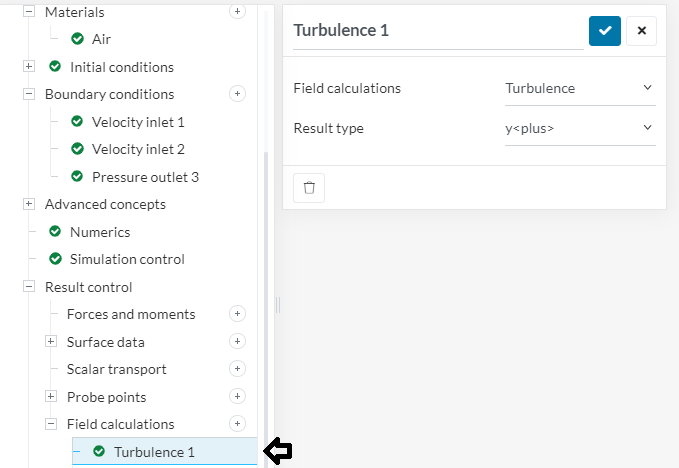Confirm Turbulence 1 with the checkmark button
Image resolution: width=679 pixels, height=468 pixels.
pyautogui.click(x=605, y=30)
